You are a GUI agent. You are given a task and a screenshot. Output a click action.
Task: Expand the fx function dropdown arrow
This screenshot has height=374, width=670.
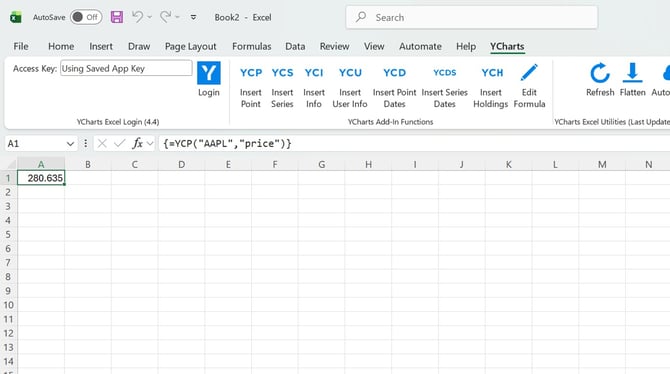pyautogui.click(x=150, y=144)
